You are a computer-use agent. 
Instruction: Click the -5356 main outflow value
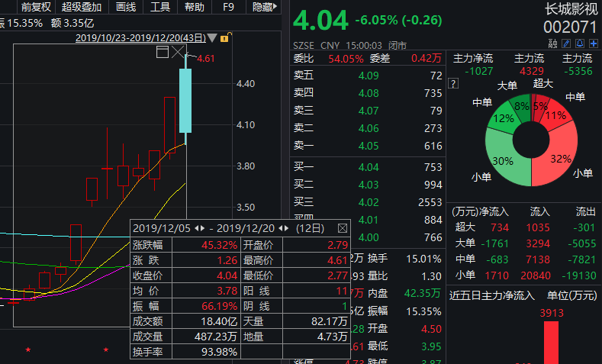pos(578,72)
